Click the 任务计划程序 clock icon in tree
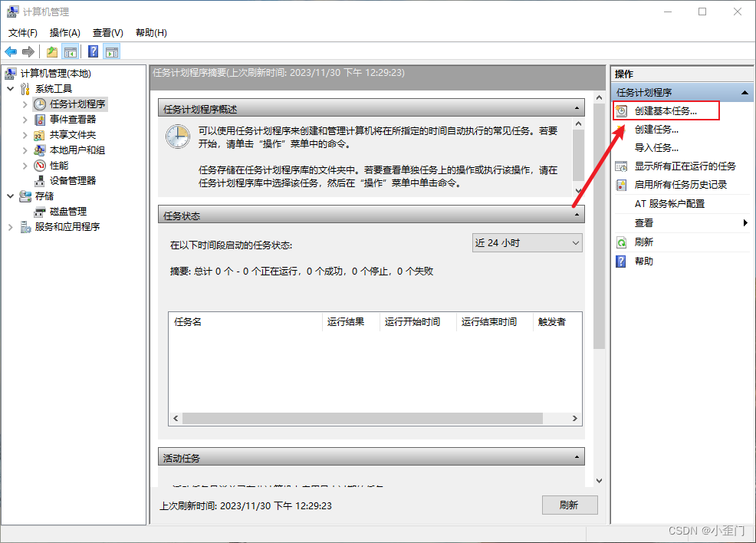This screenshot has height=543, width=756. click(x=40, y=104)
